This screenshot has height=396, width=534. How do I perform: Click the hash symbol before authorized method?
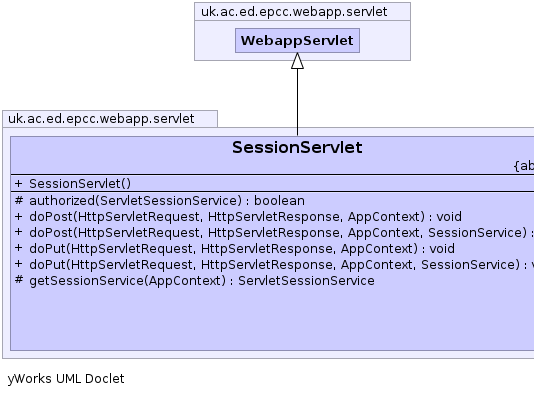(x=19, y=200)
